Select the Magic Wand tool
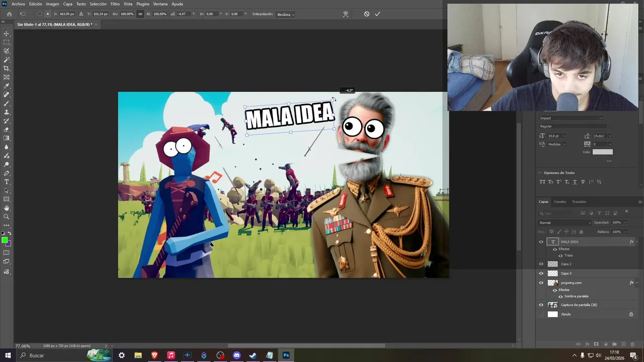This screenshot has height=362, width=644. [x=7, y=60]
